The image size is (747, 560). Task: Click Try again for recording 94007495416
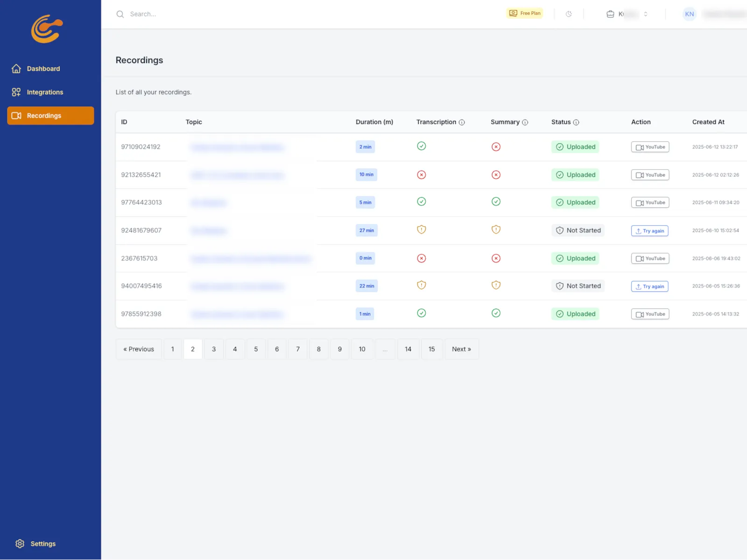coord(650,287)
